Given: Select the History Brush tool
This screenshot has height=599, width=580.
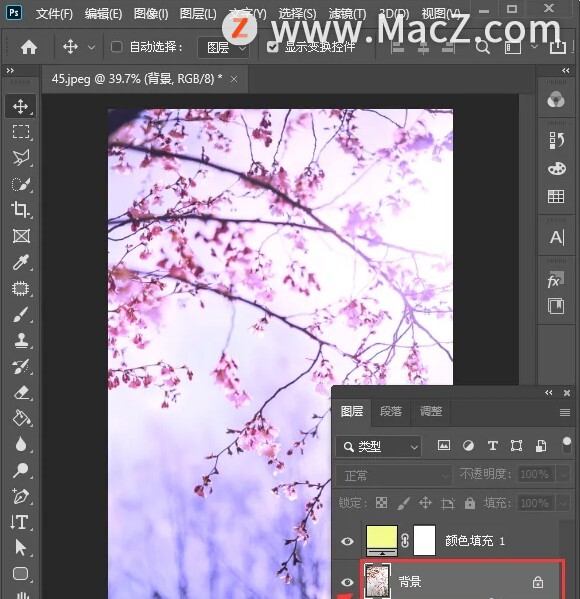Looking at the screenshot, I should 20,366.
